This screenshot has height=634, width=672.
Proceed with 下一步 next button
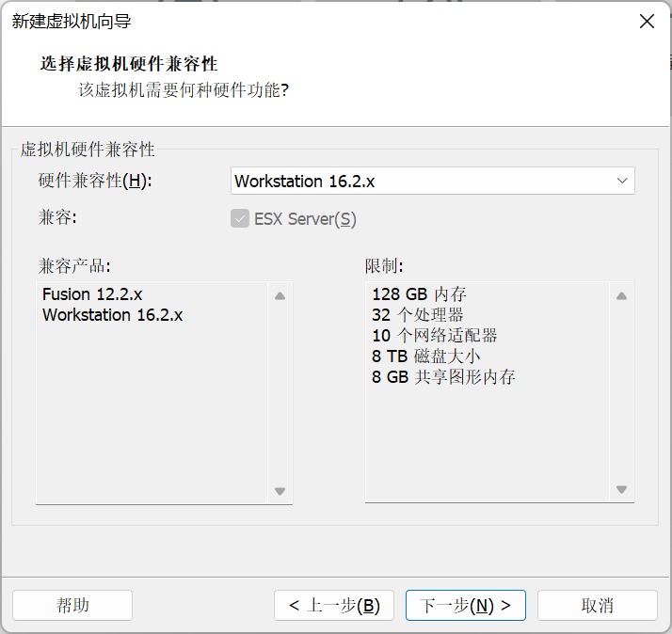465,605
